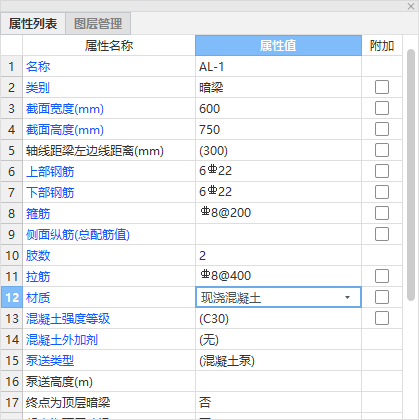Select the 名称 property label
Screen dimensions: 419x420
tap(38, 67)
